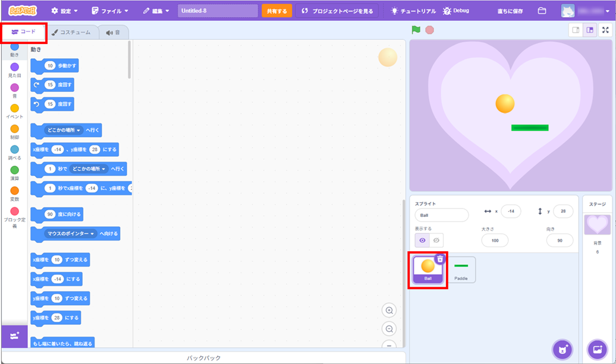Delete the Ball sprite with trash icon
616x364 pixels.
tap(439, 259)
